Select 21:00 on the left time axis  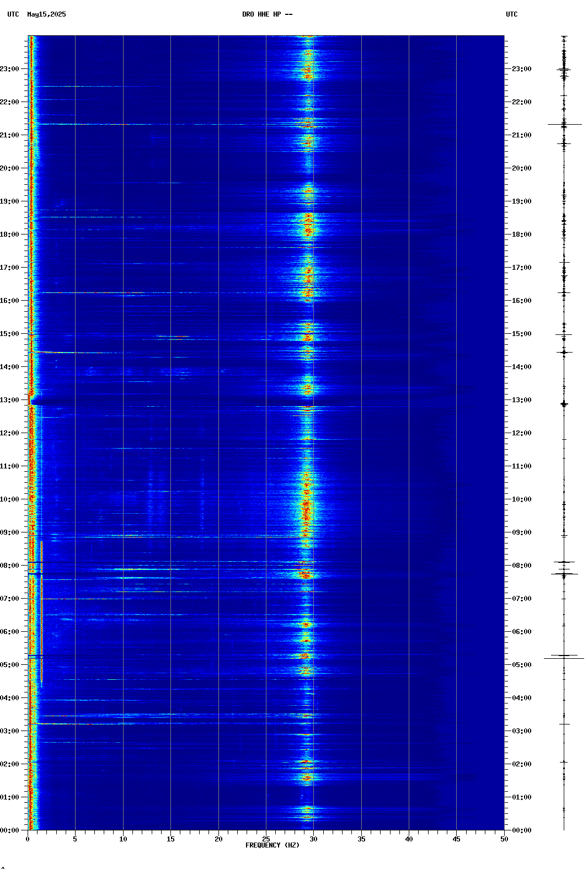click(9, 135)
